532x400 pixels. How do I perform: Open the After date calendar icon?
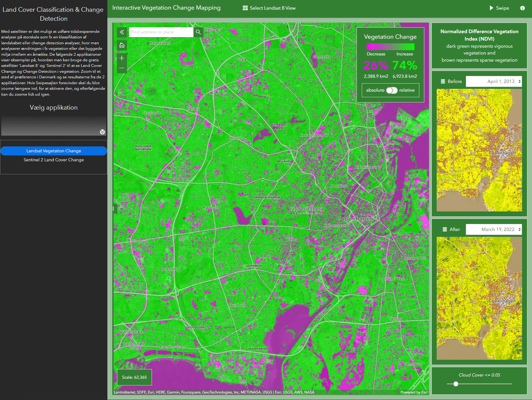[x=445, y=229]
